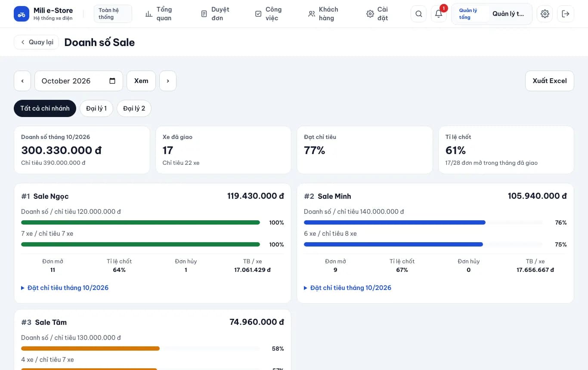588x370 pixels.
Task: Click Sale Minh's 6 xe progress bar
Action: point(423,244)
